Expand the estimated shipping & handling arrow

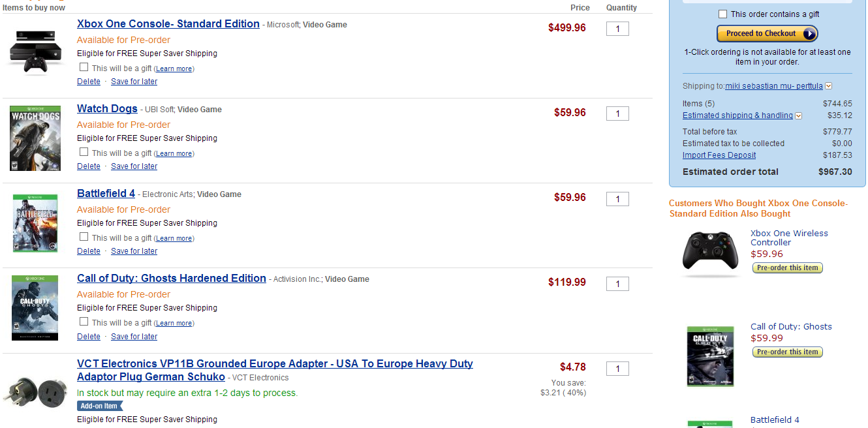pyautogui.click(x=798, y=116)
